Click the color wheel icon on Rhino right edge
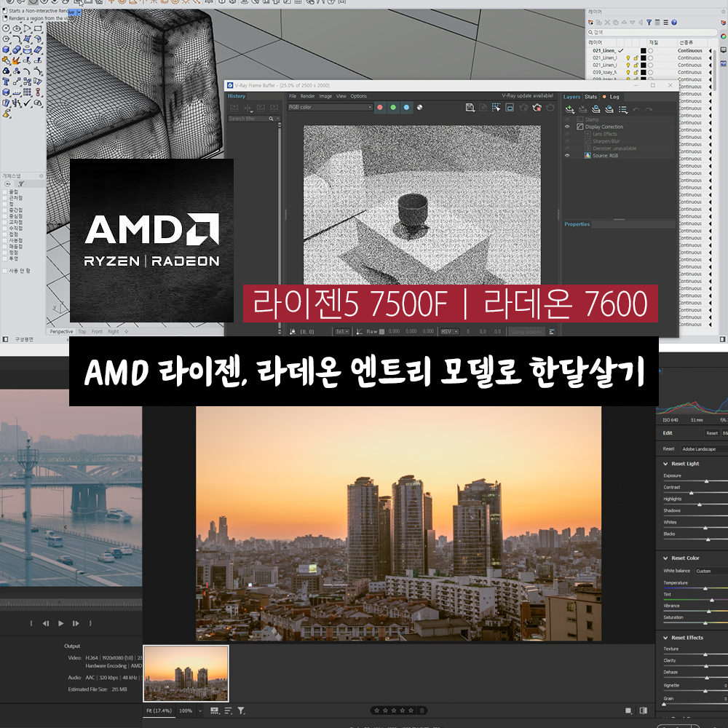This screenshot has height=728, width=728. [x=724, y=36]
